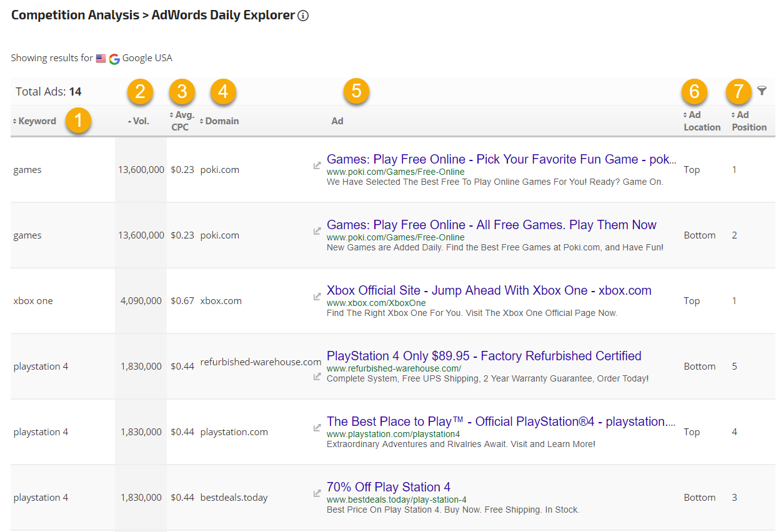Sort table by Ad Location column
781x532 pixels.
pyautogui.click(x=701, y=121)
